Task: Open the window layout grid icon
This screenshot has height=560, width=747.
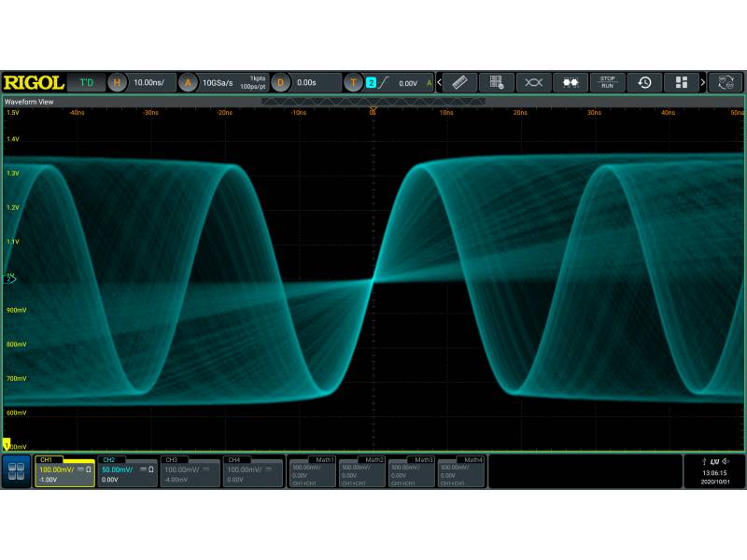Action: pos(682,82)
